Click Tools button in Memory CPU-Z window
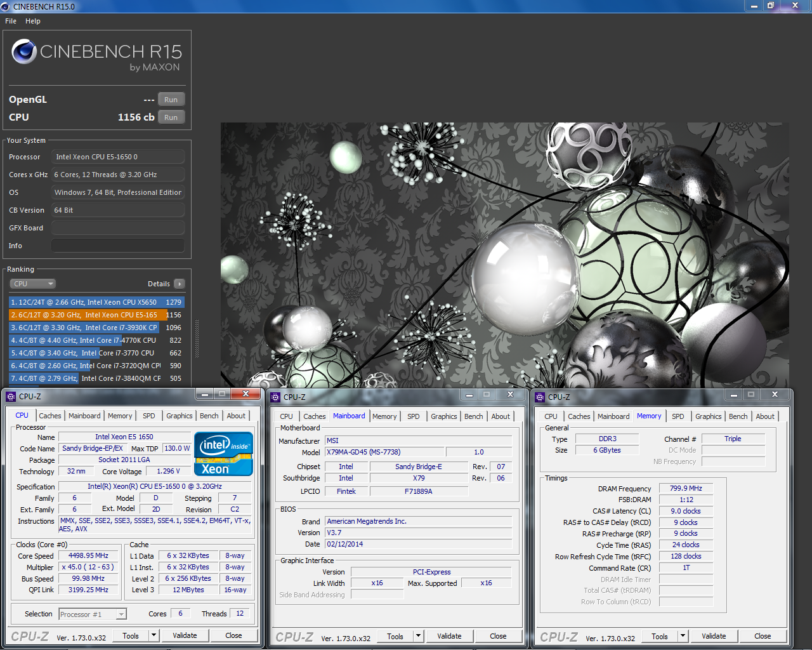 coord(660,636)
